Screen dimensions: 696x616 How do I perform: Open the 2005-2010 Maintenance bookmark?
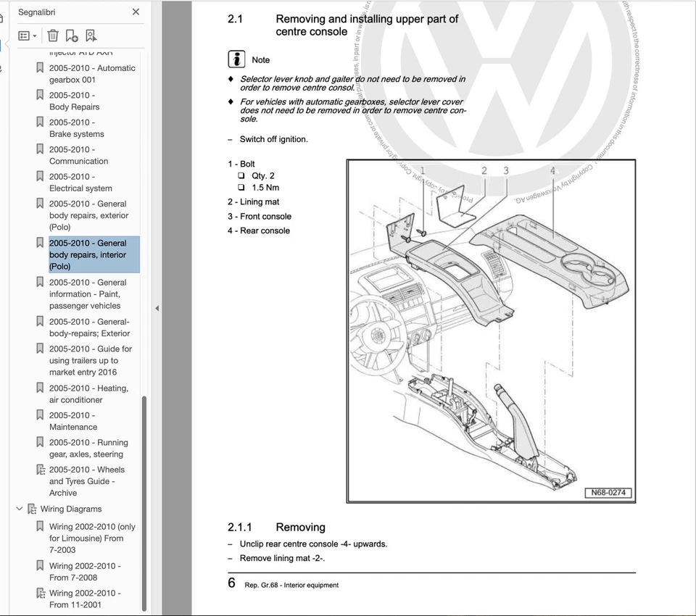(x=80, y=420)
